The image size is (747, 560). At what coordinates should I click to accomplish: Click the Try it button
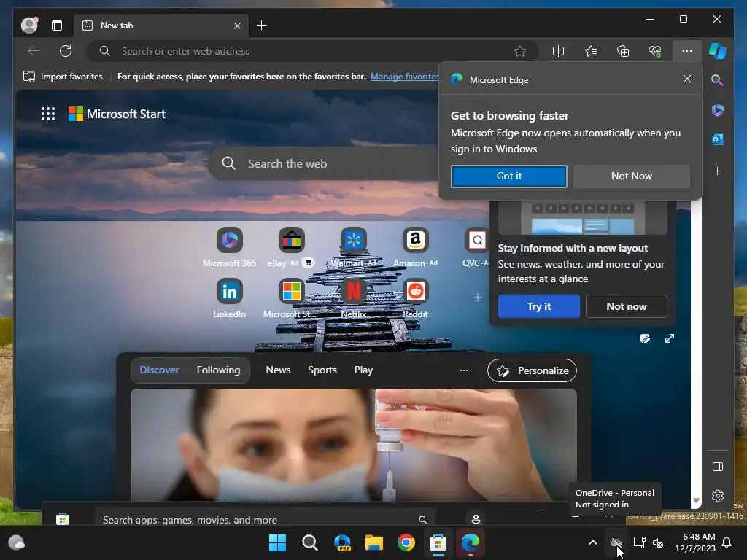click(539, 306)
